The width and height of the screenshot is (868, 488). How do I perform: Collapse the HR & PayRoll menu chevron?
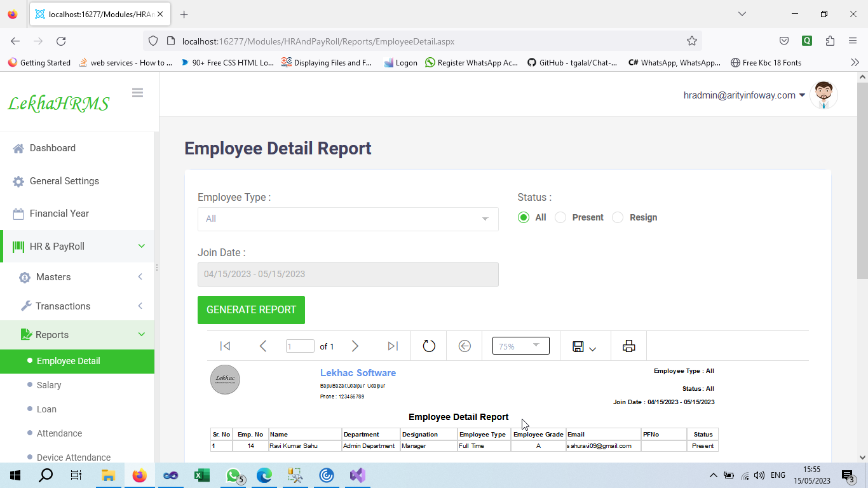tap(142, 246)
